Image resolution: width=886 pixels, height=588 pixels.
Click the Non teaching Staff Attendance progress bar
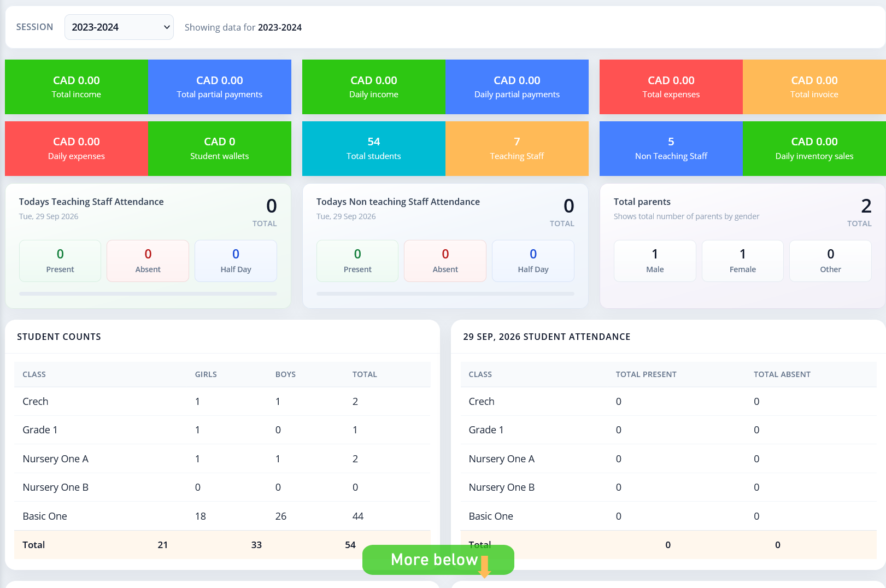445,293
